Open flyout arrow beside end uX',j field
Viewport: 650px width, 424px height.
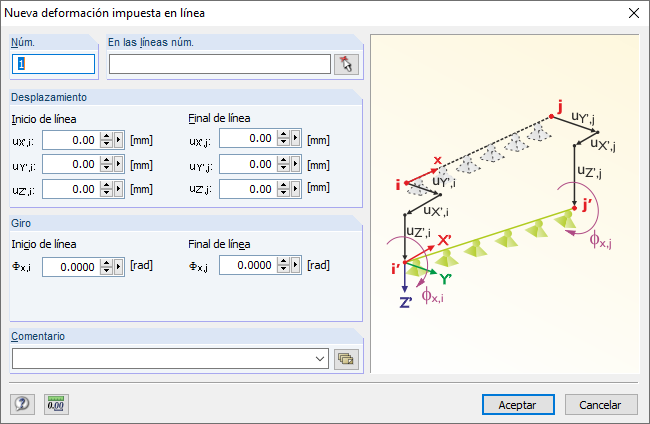coord(296,140)
